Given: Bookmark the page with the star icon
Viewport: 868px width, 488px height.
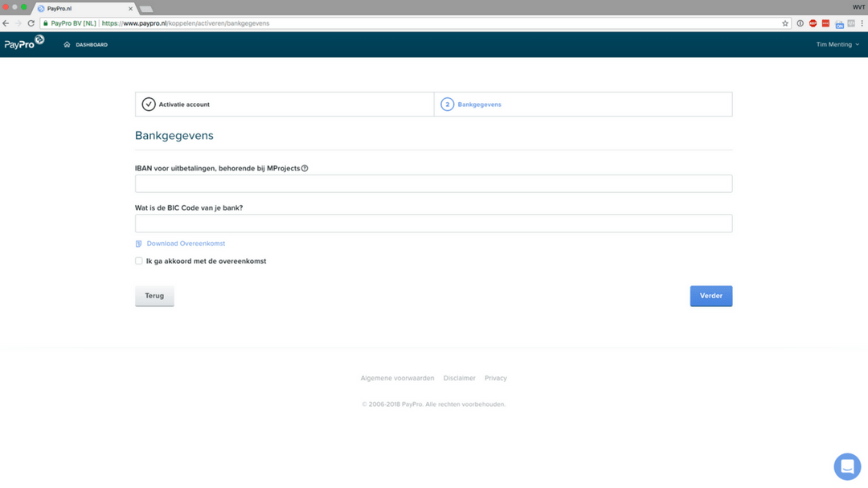Looking at the screenshot, I should coord(785,23).
